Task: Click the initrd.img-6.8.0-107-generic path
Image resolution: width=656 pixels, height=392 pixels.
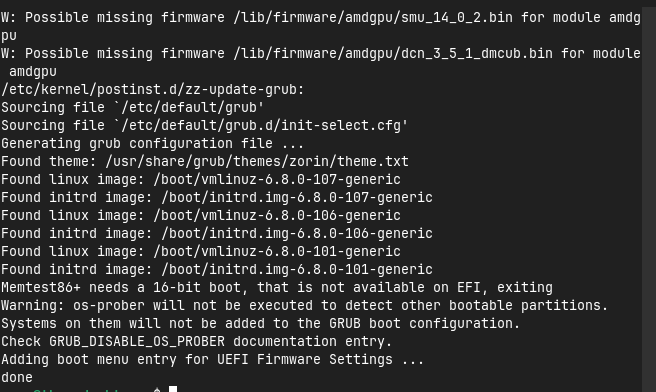Action: tap(297, 197)
